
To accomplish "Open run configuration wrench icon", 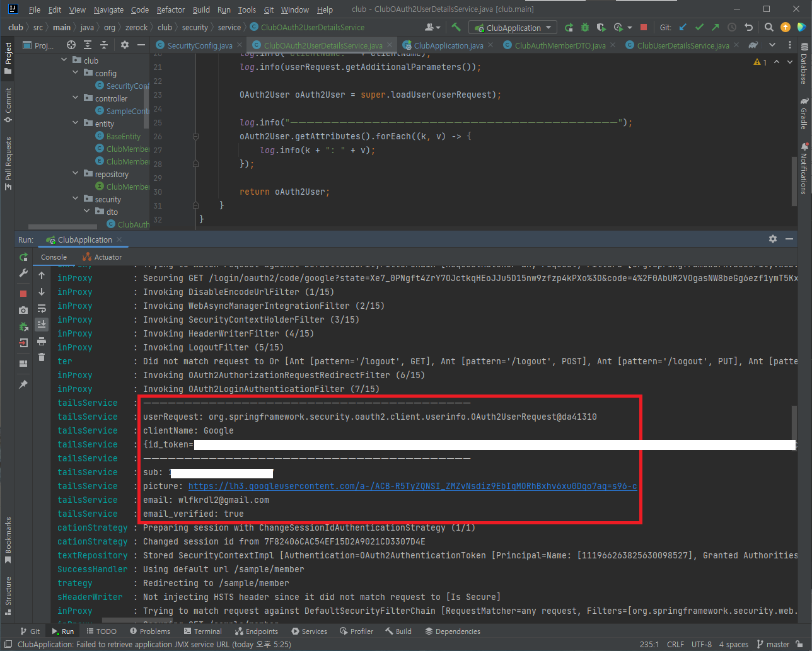I will point(23,274).
